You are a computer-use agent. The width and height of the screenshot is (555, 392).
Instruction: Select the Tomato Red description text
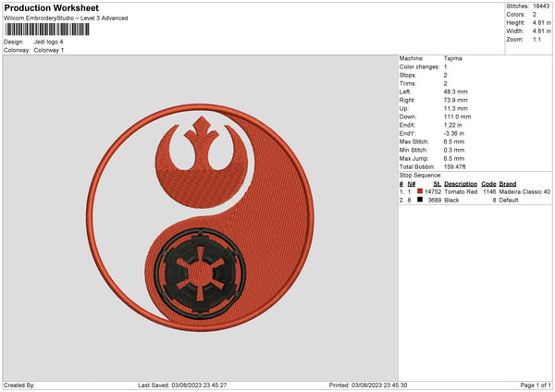tap(461, 191)
